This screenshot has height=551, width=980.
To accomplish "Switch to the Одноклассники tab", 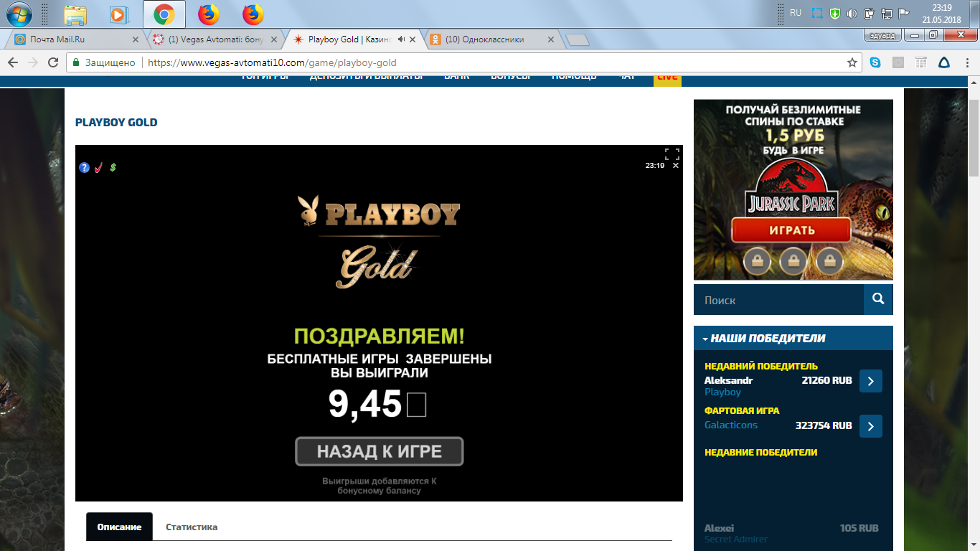I will [490, 39].
